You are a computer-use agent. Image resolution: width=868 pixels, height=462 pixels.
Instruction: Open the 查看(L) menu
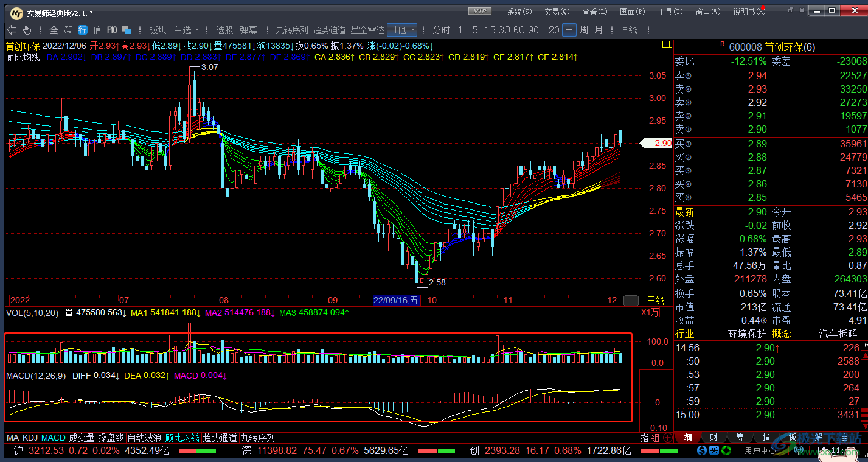coord(594,12)
